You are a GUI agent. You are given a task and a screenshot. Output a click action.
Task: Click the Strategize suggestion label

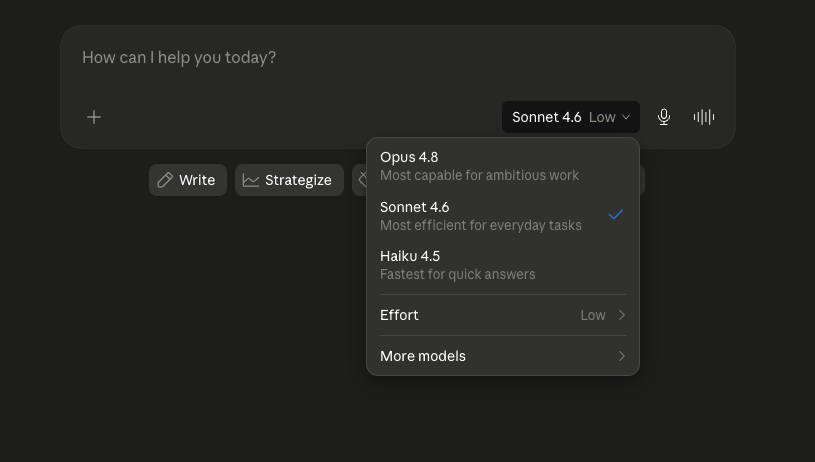[x=298, y=180]
